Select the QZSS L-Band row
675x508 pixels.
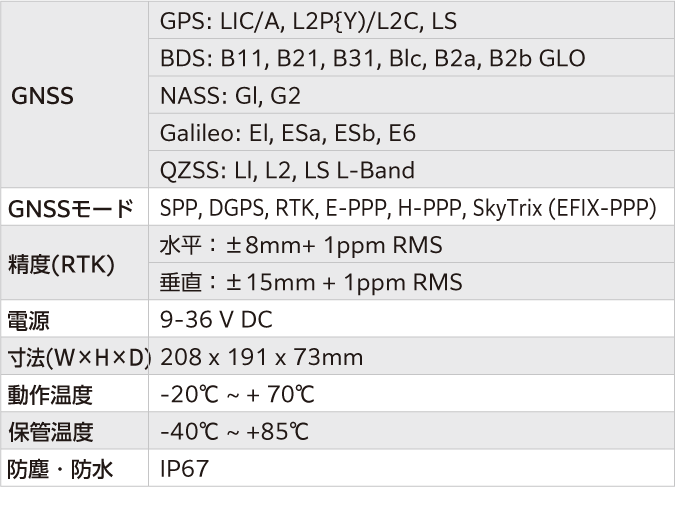click(287, 170)
